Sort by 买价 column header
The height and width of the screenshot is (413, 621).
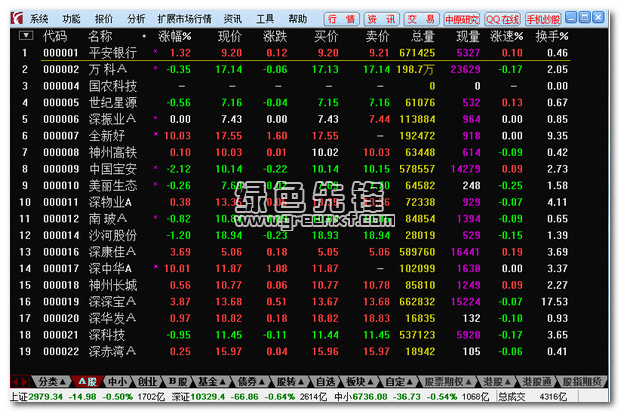[326, 36]
